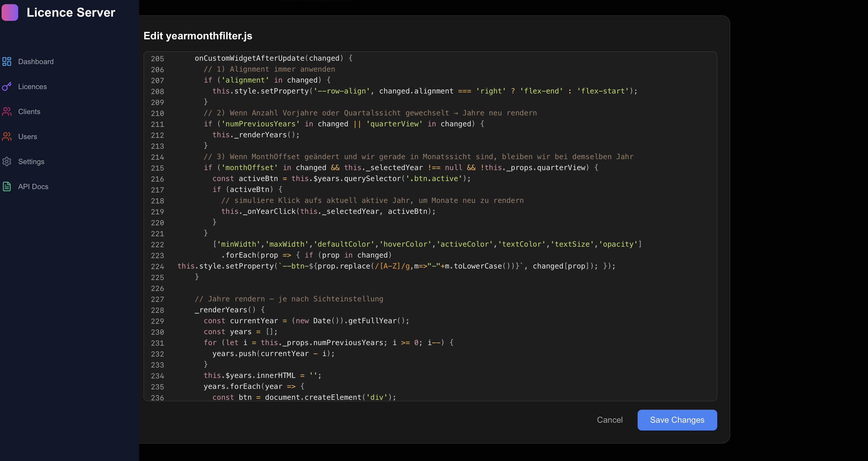Click Cancel to discard edits
Image resolution: width=868 pixels, height=461 pixels.
pos(610,420)
